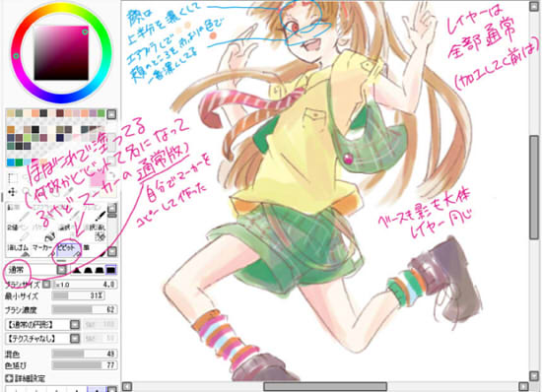The image size is (542, 392).
Task: Pick the bright green swatch in top row
Action: point(101,113)
